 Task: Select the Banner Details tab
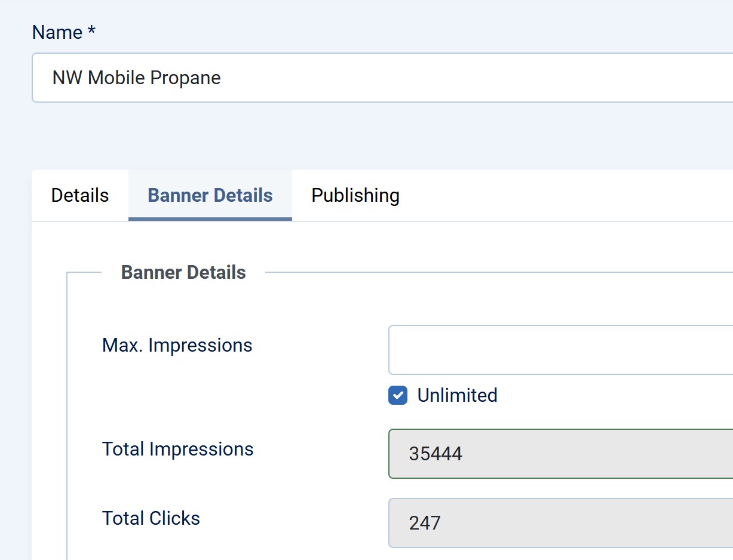(x=210, y=195)
